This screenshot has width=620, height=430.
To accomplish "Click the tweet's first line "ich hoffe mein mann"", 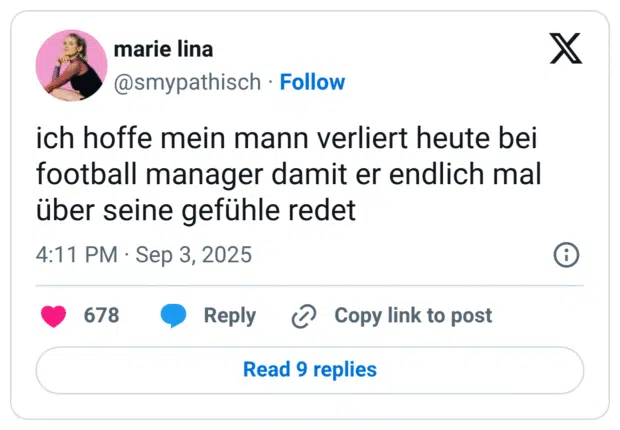I will click(148, 138).
